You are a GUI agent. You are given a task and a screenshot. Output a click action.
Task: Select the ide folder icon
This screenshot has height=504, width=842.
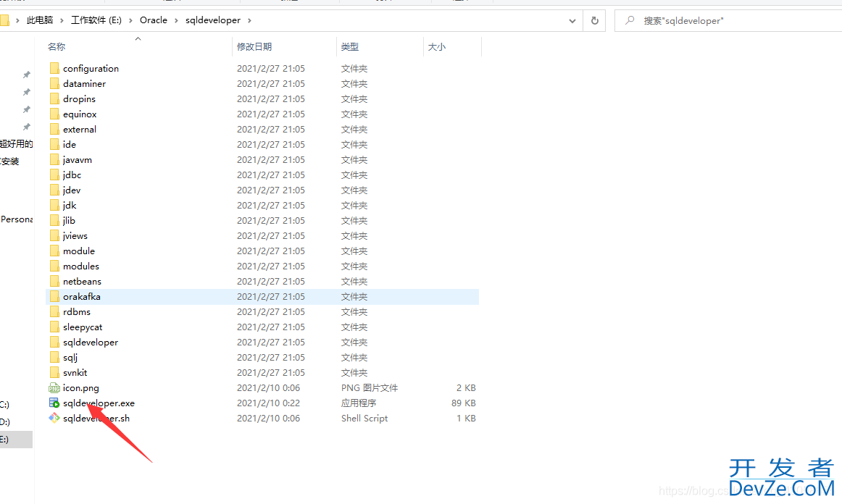coord(54,144)
